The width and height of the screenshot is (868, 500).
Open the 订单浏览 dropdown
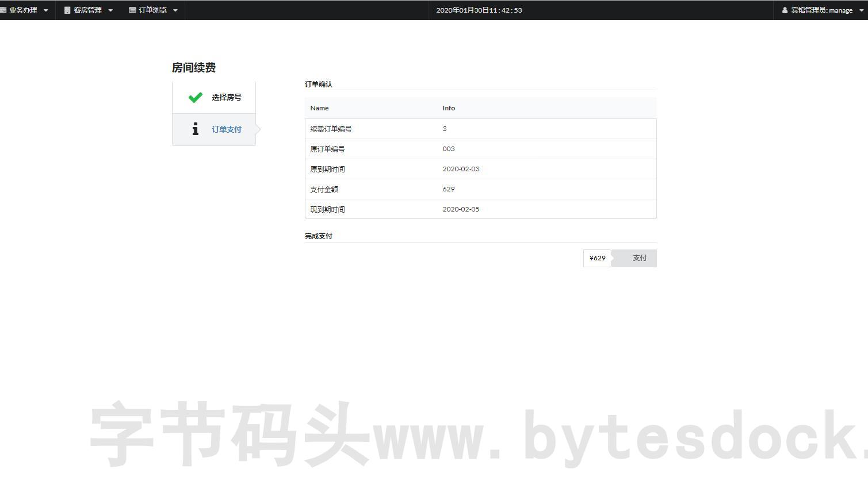tap(175, 10)
